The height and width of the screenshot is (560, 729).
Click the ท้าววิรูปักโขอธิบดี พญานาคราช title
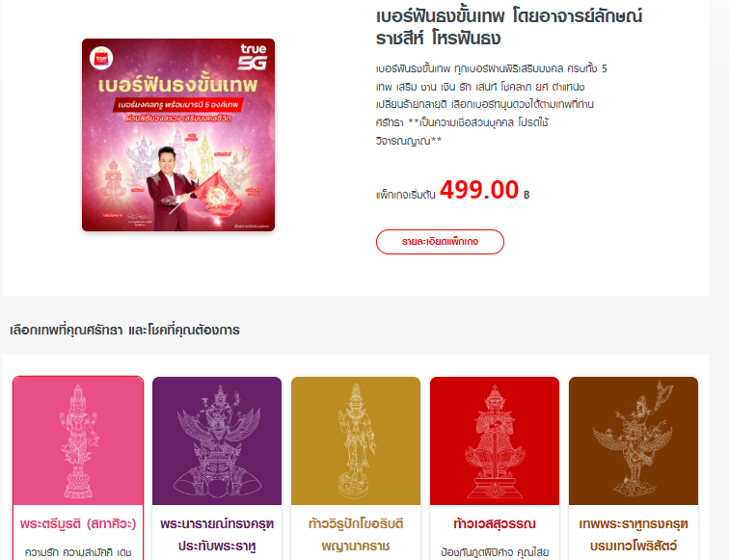[x=356, y=534]
